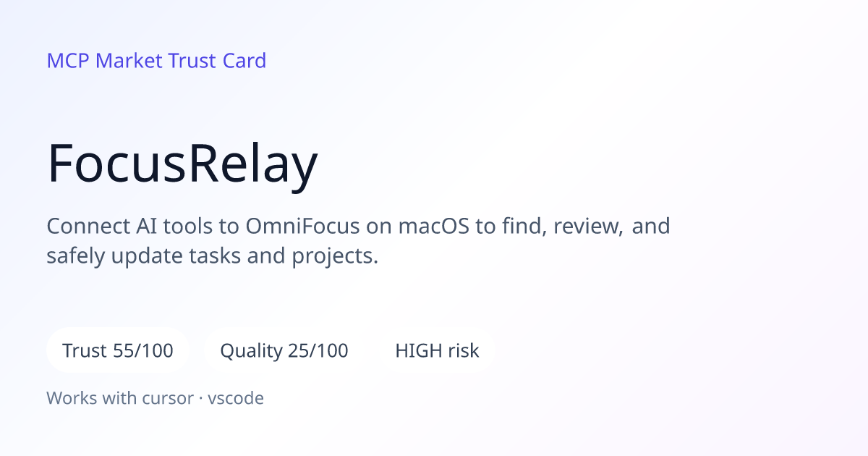Click the word HIGH in risk badge
The width and height of the screenshot is (868, 456).
tap(416, 351)
